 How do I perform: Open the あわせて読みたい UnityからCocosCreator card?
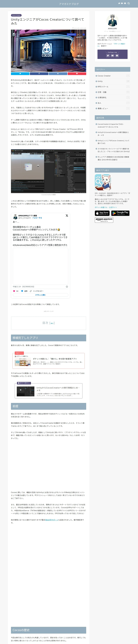tap(49, 391)
